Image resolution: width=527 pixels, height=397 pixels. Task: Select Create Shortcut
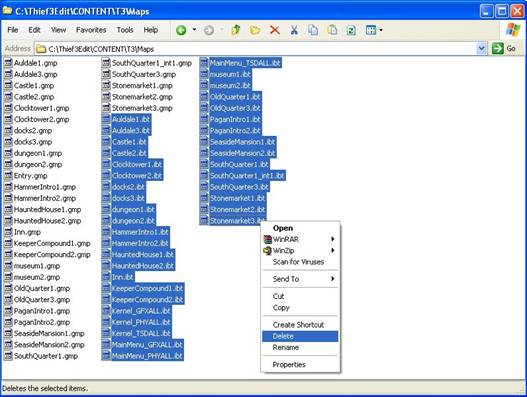[x=300, y=325]
